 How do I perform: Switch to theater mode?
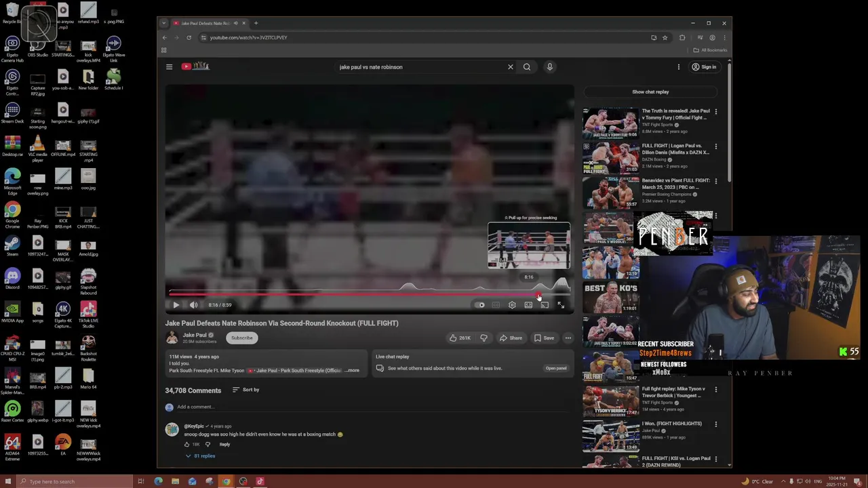point(528,305)
